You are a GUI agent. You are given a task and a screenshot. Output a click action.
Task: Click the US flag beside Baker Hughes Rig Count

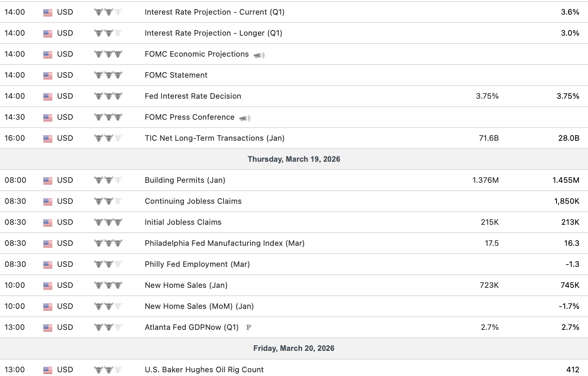tap(48, 370)
